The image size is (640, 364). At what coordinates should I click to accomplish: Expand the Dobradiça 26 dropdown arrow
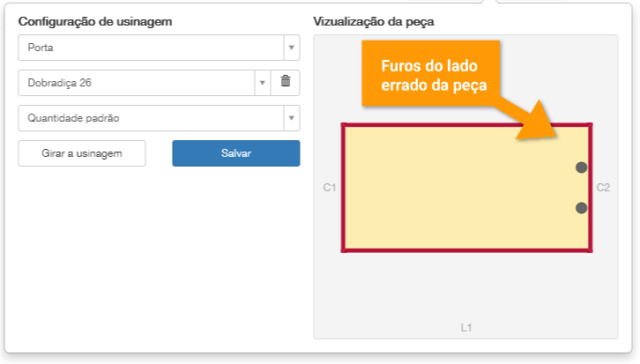(x=262, y=83)
